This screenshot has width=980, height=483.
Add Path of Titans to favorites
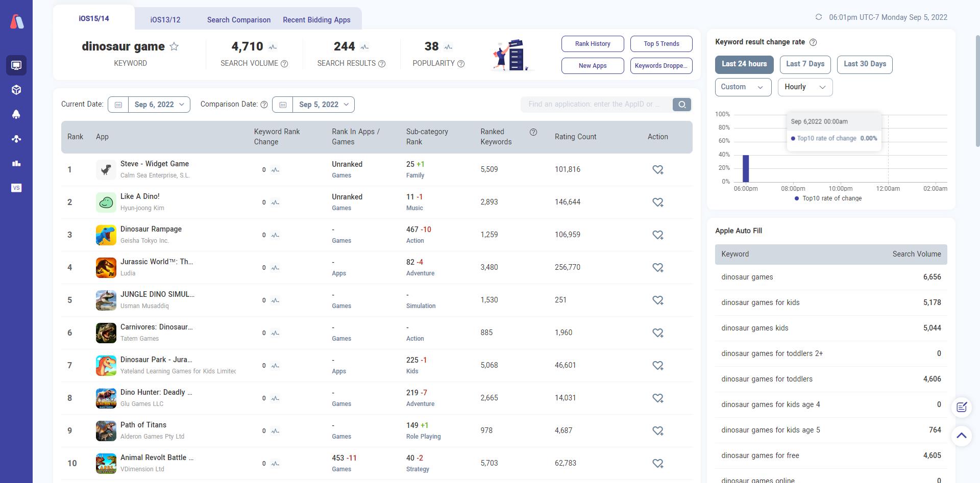click(658, 431)
